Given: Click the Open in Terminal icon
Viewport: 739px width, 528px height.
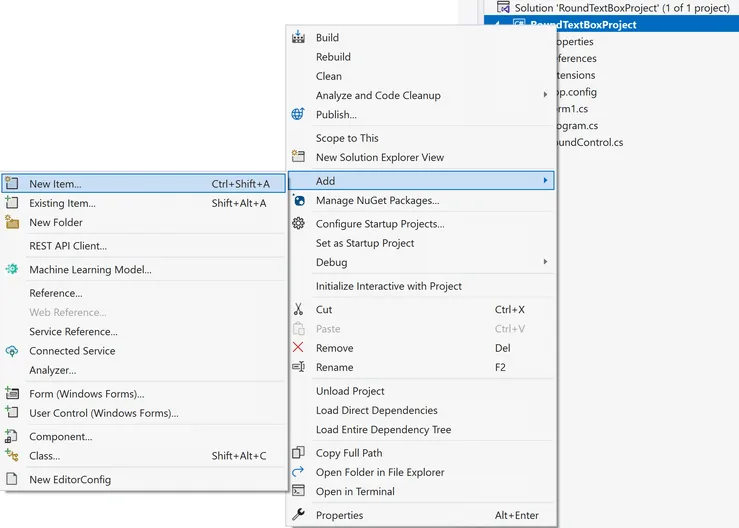Looking at the screenshot, I should coord(298,491).
